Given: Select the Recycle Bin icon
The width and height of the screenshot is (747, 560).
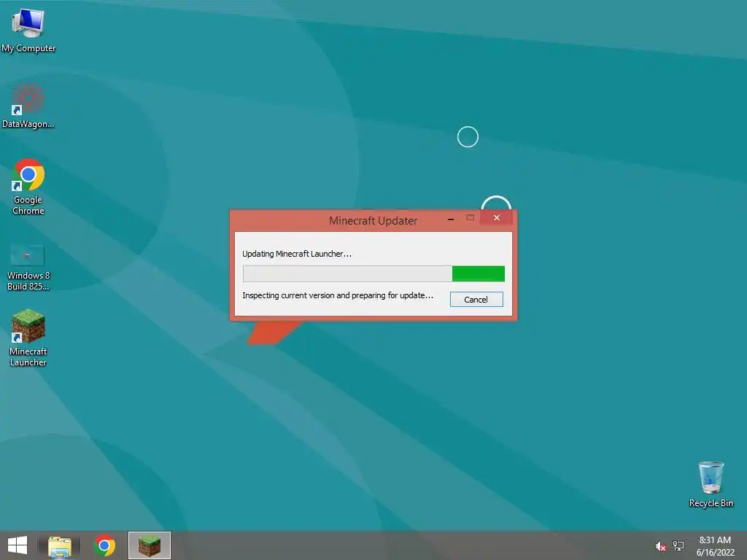Looking at the screenshot, I should [711, 484].
